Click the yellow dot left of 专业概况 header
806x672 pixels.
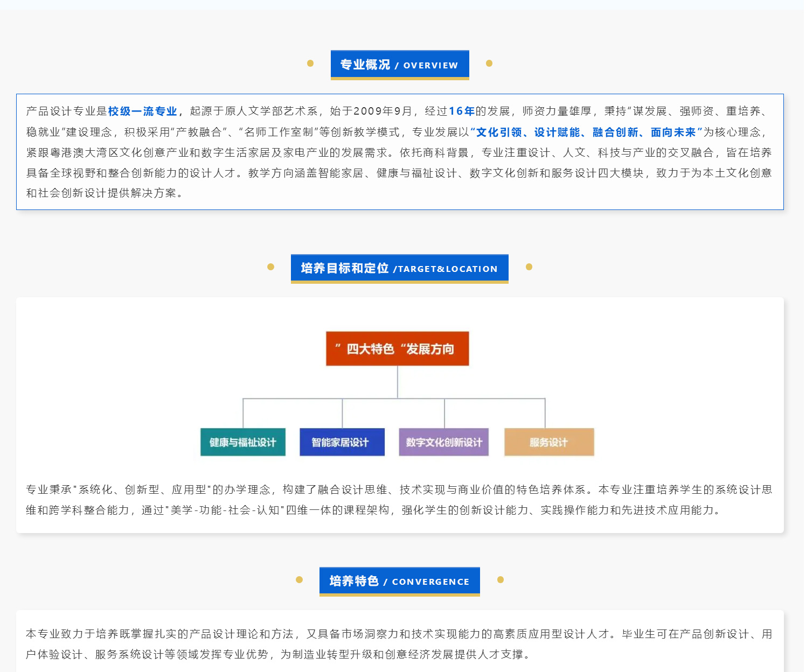[310, 64]
